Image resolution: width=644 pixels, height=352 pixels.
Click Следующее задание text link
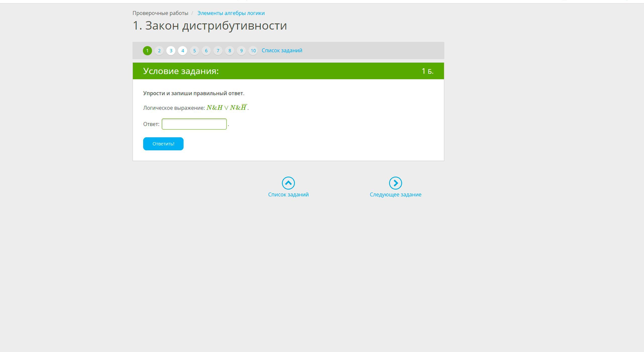point(395,194)
